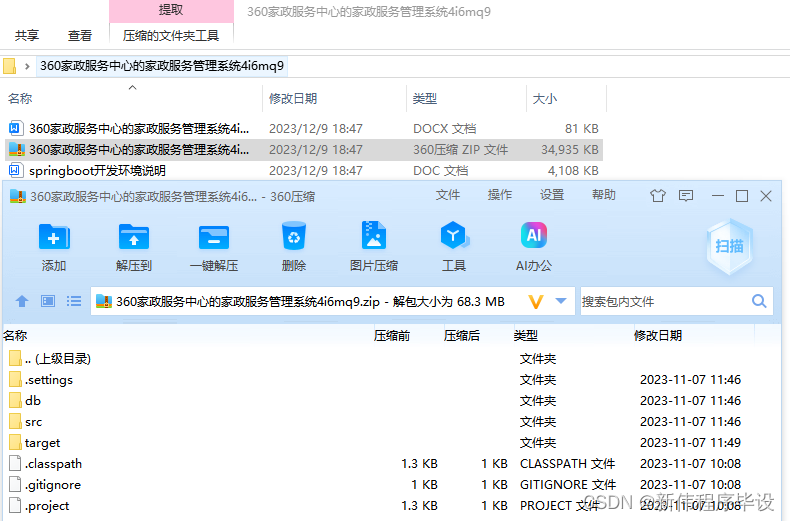Maximize the 360压缩 window
790x521 pixels.
742,196
